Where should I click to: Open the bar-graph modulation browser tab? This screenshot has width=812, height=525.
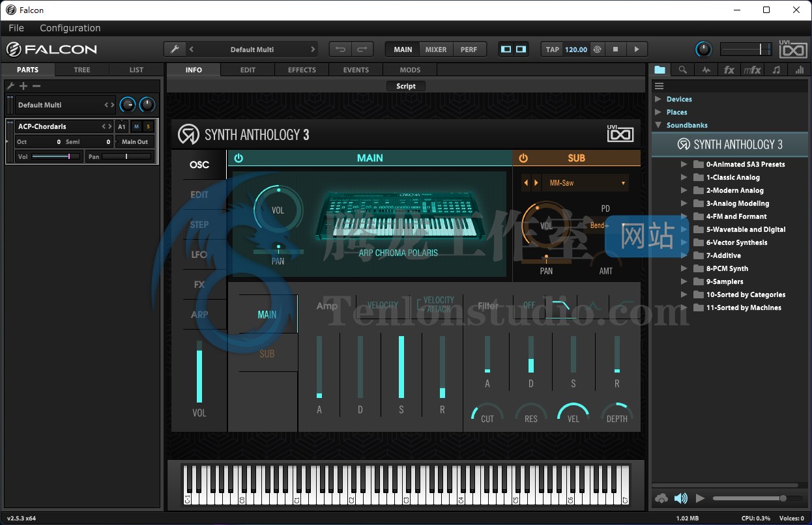click(799, 70)
